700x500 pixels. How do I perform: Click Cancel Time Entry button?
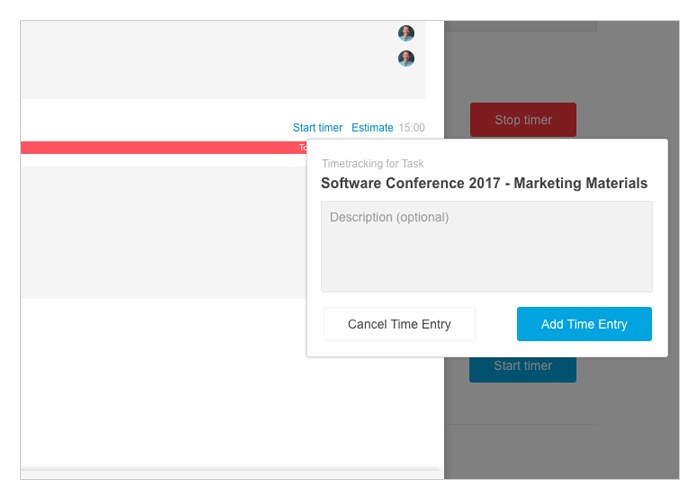(399, 324)
